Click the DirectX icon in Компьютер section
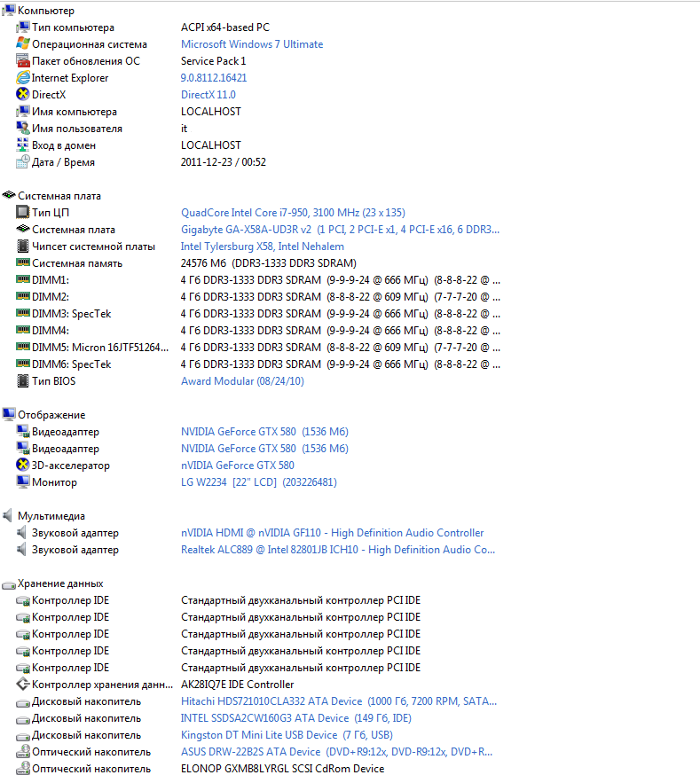The width and height of the screenshot is (700, 775). (23, 94)
